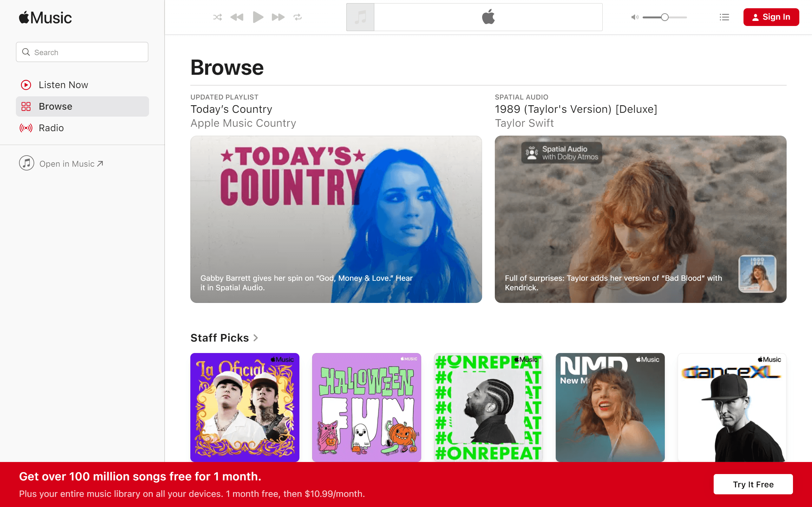Viewport: 812px width, 507px height.
Task: Toggle repeat mode in the player
Action: pos(298,17)
